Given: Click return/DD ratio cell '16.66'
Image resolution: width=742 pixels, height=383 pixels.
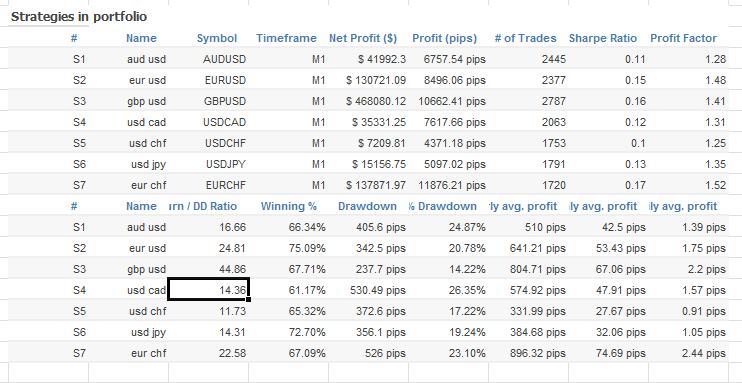Looking at the screenshot, I should [x=232, y=227].
